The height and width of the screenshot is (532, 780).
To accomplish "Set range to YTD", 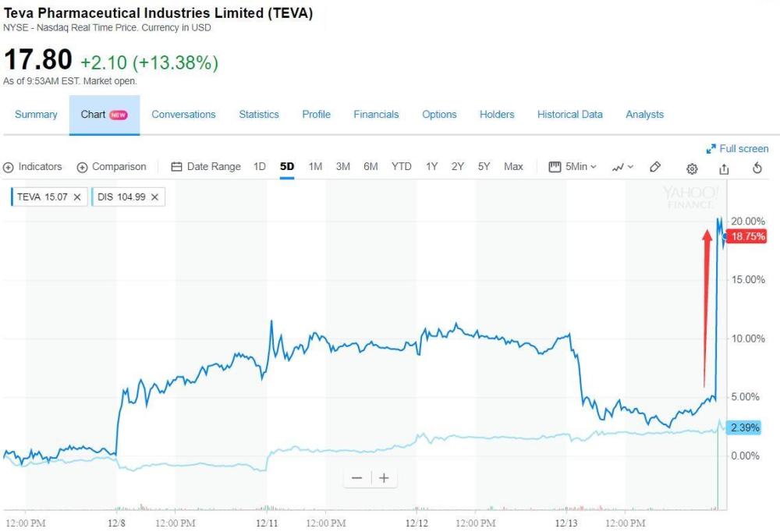I will pos(402,167).
